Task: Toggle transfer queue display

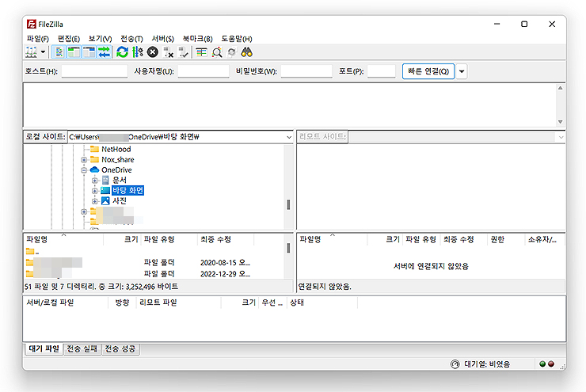Action: click(105, 52)
